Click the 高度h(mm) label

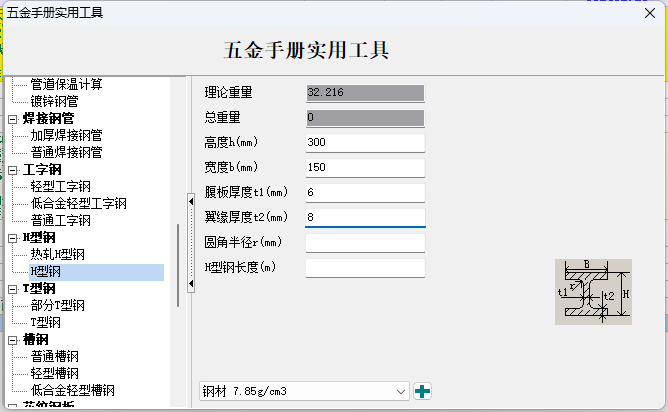[231, 142]
